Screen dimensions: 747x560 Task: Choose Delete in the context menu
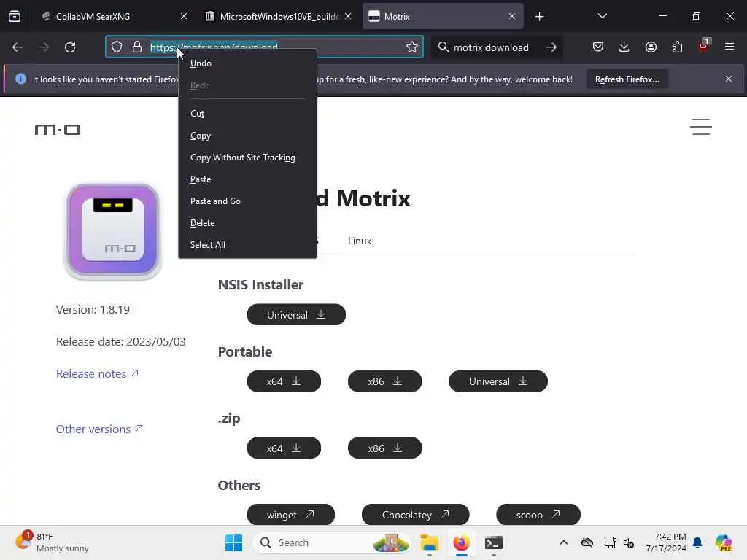coord(247,223)
